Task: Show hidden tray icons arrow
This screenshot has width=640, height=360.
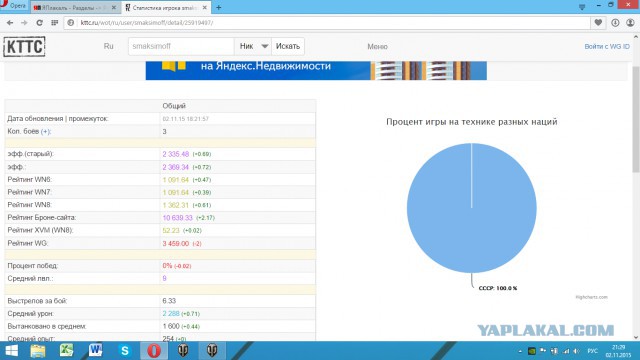Action: click(x=520, y=351)
